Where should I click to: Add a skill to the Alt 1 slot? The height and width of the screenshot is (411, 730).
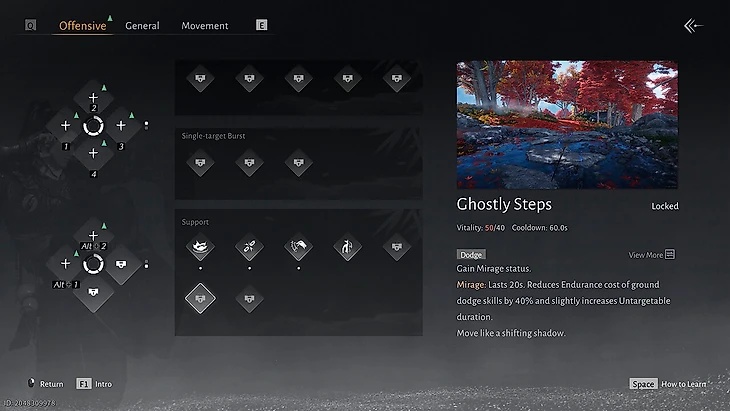[x=65, y=264]
